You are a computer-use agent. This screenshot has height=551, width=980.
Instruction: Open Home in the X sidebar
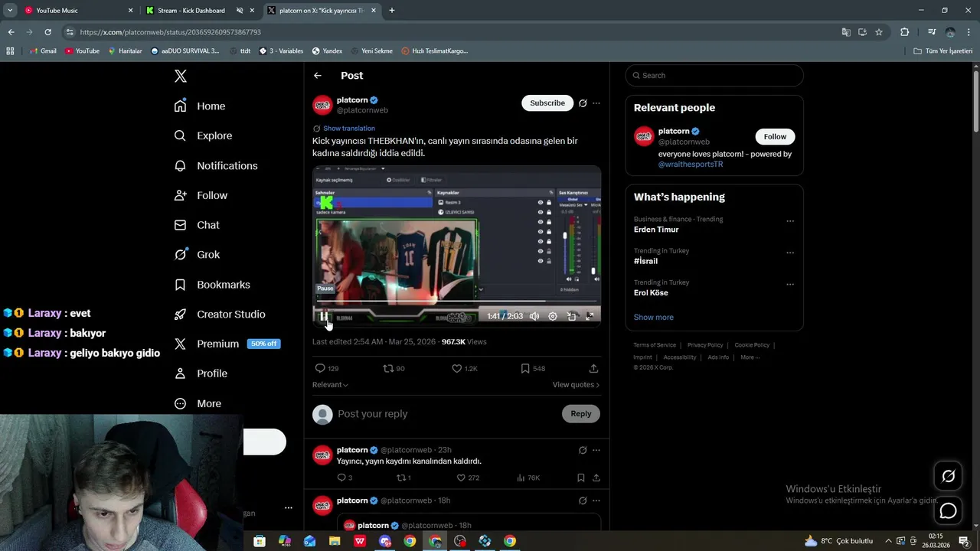(x=200, y=106)
